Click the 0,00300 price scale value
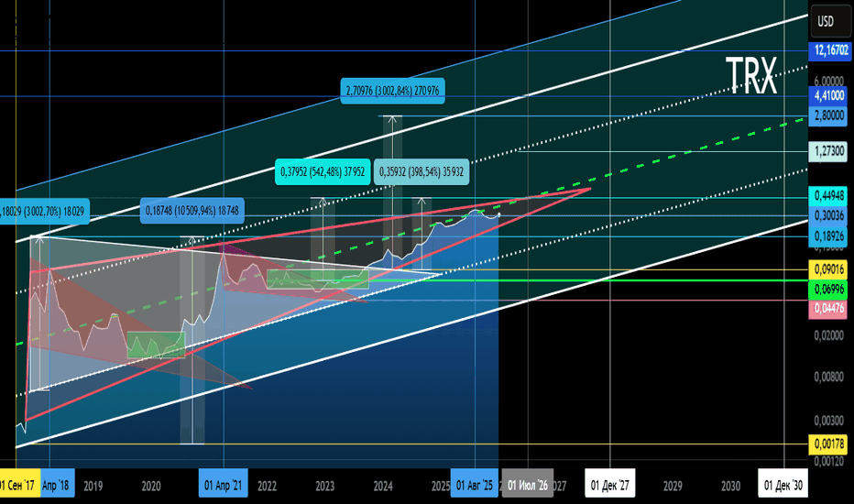The width and height of the screenshot is (854, 504). 829,421
